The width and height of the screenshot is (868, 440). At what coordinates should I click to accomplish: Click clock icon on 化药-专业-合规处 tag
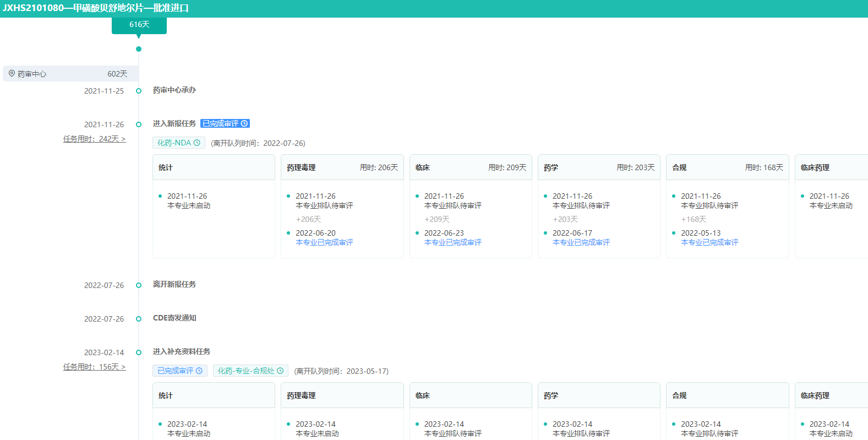click(x=280, y=371)
